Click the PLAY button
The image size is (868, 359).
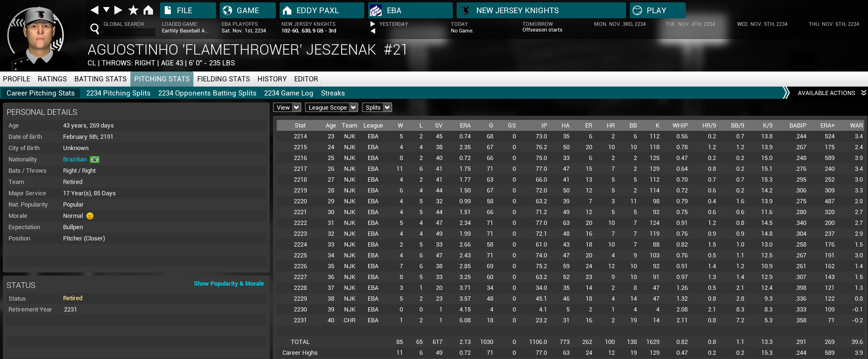pos(658,10)
